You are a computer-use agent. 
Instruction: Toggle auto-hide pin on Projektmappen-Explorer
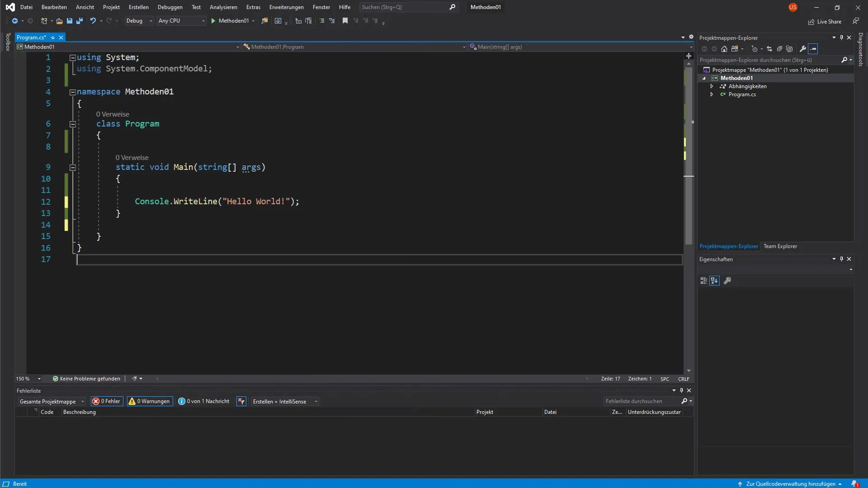(841, 38)
